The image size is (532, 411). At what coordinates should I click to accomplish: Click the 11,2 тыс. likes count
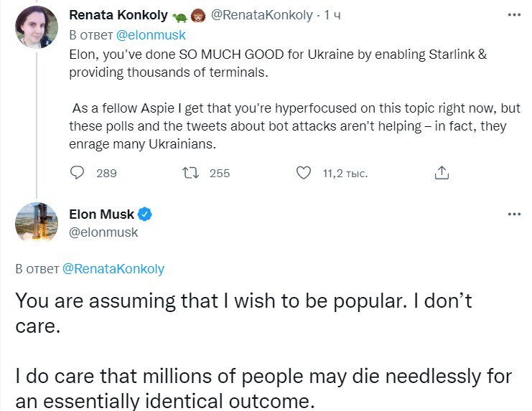(x=345, y=173)
